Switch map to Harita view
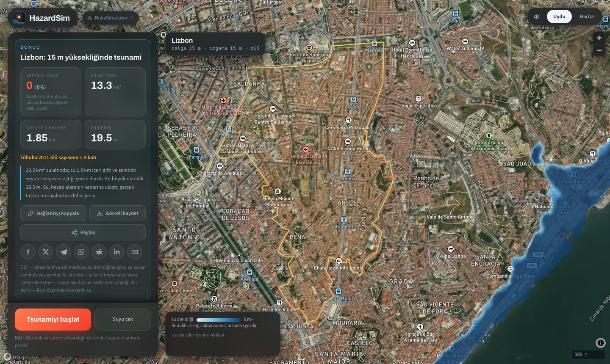The image size is (610, 364). click(587, 17)
